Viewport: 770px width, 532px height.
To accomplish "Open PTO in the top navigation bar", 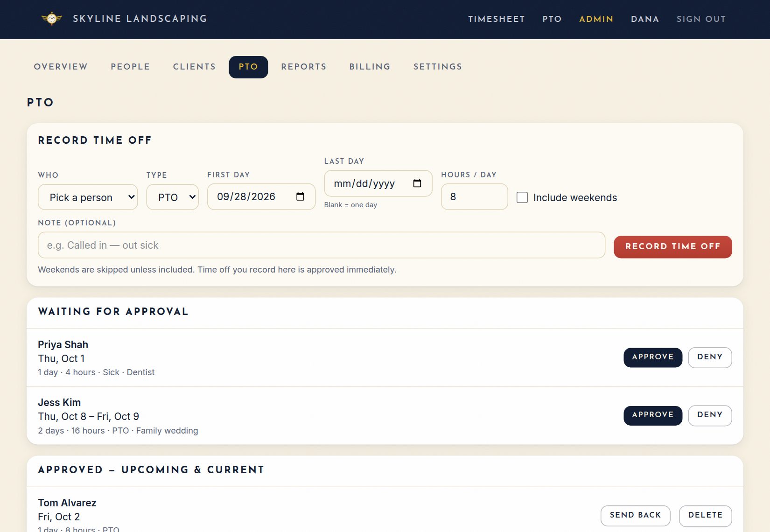I will 552,19.
